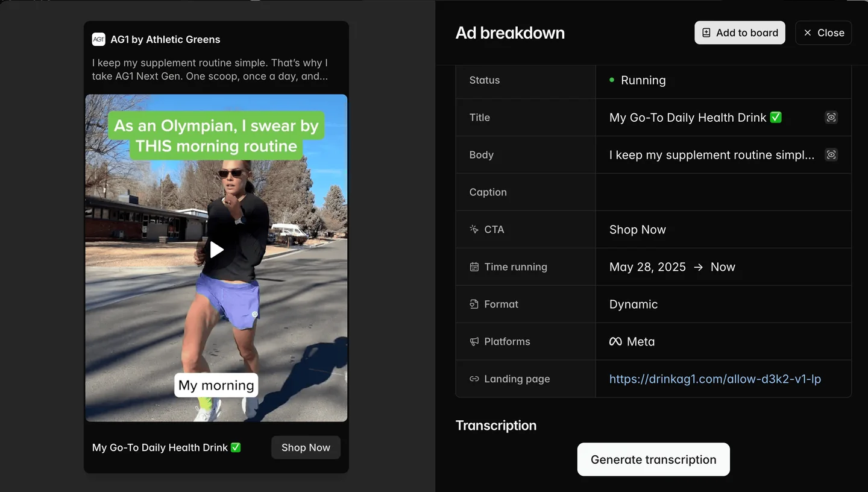Click the 'Running' status text
The image size is (868, 492).
643,80
